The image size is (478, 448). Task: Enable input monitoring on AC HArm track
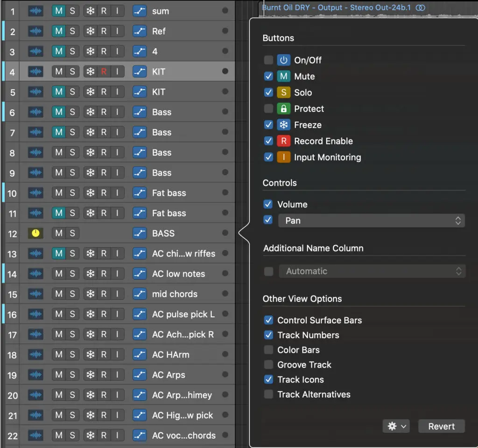[x=117, y=355]
